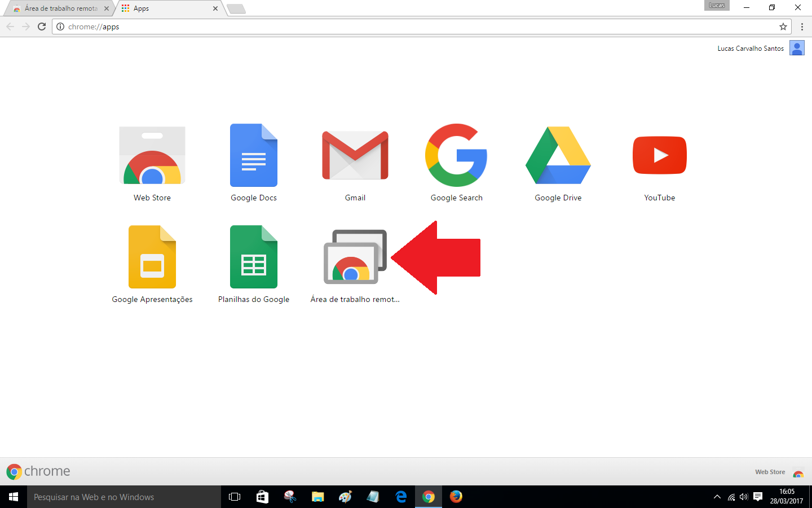
Task: Open the Web Store app icon
Action: click(152, 156)
